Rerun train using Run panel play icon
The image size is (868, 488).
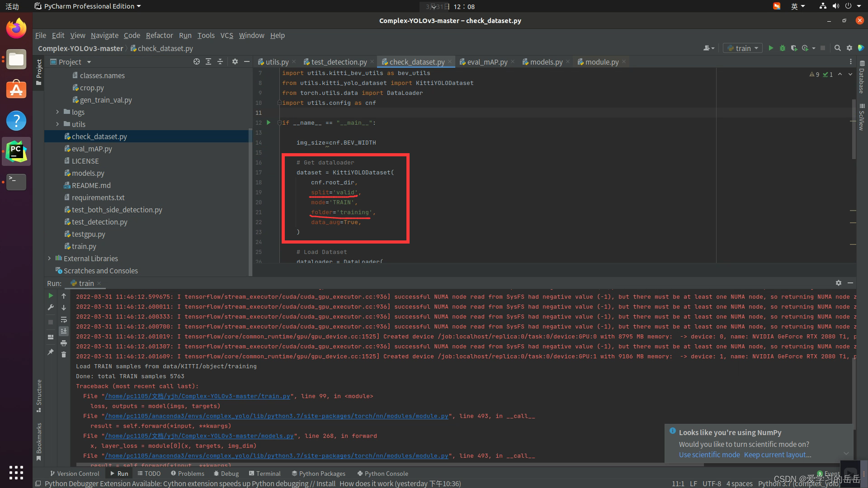(51, 296)
